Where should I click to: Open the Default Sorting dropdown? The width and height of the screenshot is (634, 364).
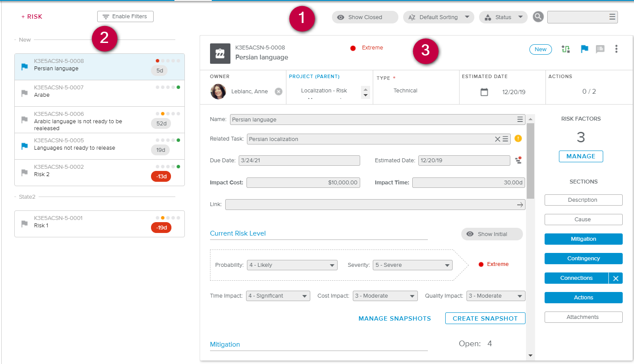click(438, 17)
